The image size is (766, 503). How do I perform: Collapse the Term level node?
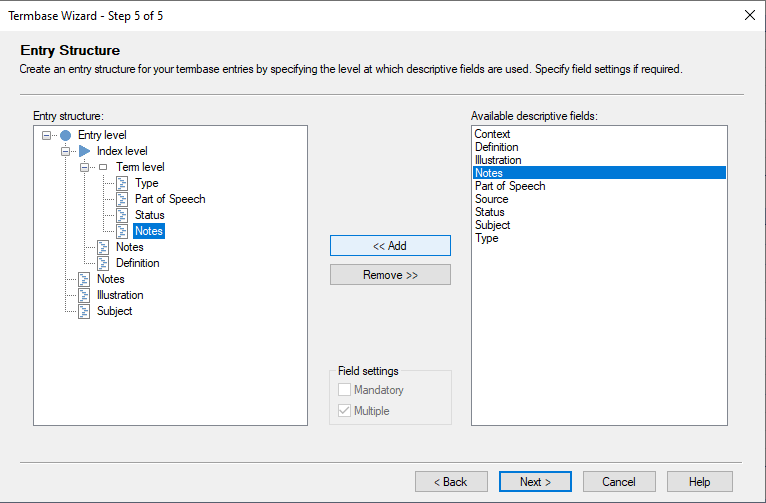tap(85, 168)
